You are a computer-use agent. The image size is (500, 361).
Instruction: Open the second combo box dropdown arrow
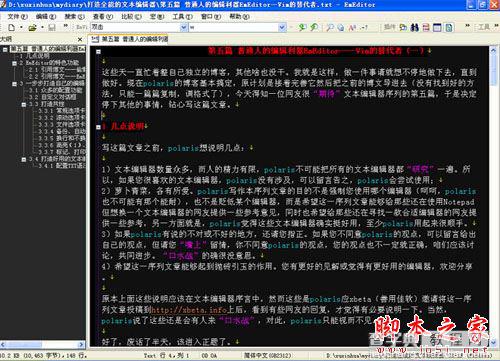point(282,27)
